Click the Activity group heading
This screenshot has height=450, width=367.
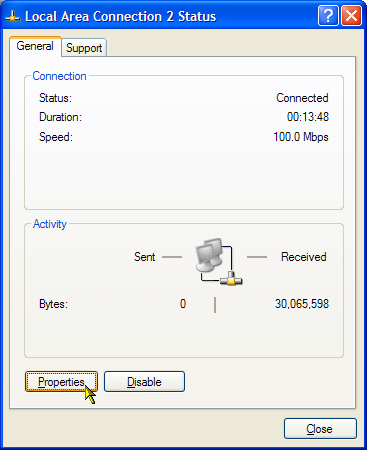50,224
